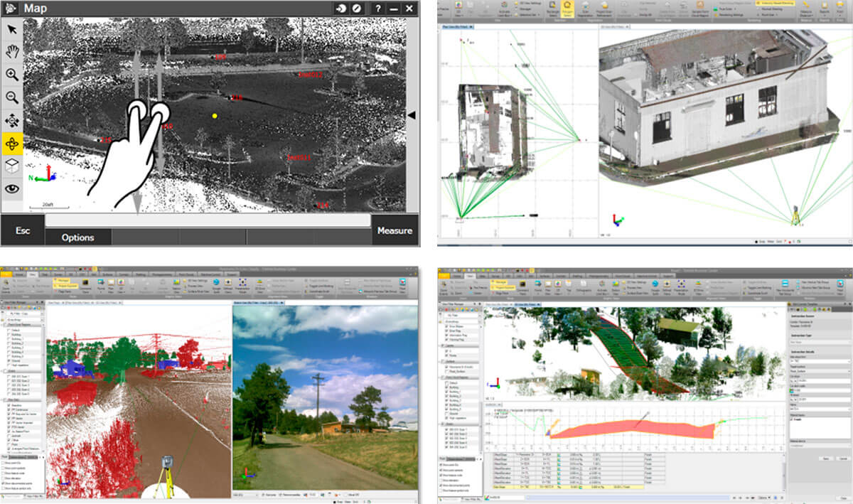The image size is (853, 504).
Task: Click the yellow dot marker on the map
Action: tap(214, 115)
